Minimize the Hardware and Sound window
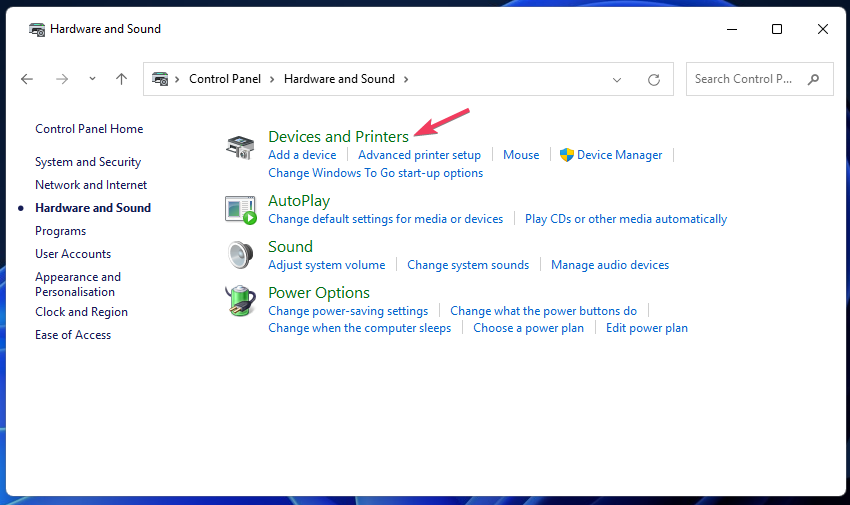850x505 pixels. coord(732,29)
